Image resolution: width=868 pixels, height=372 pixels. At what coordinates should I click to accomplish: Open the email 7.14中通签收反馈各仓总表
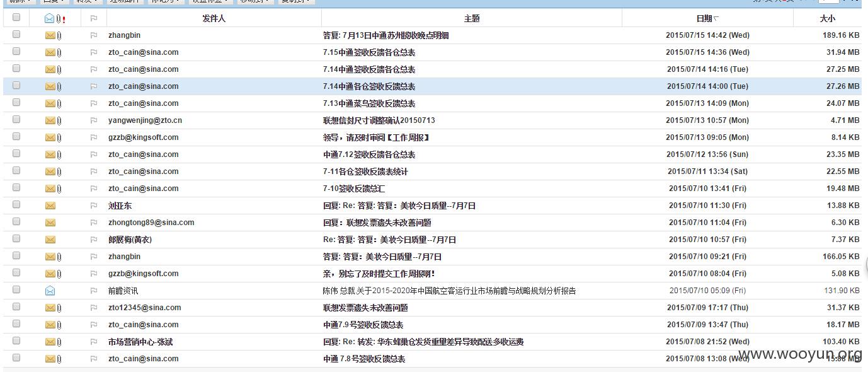click(369, 69)
